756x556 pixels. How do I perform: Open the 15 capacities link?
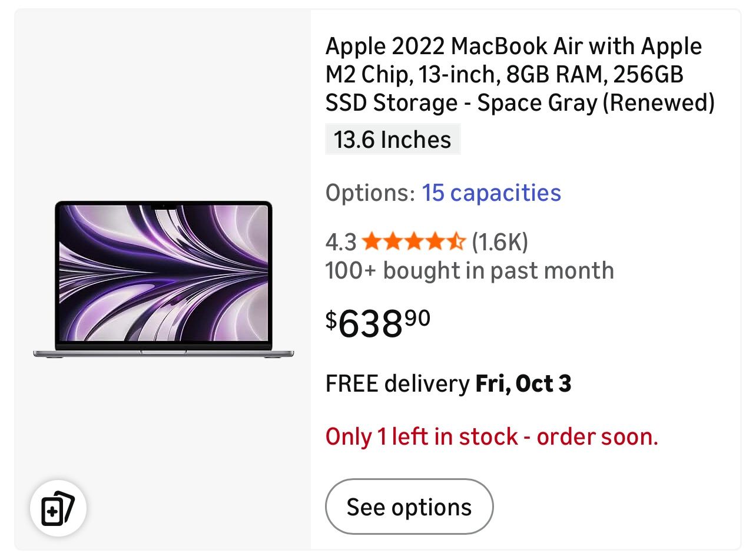point(491,193)
